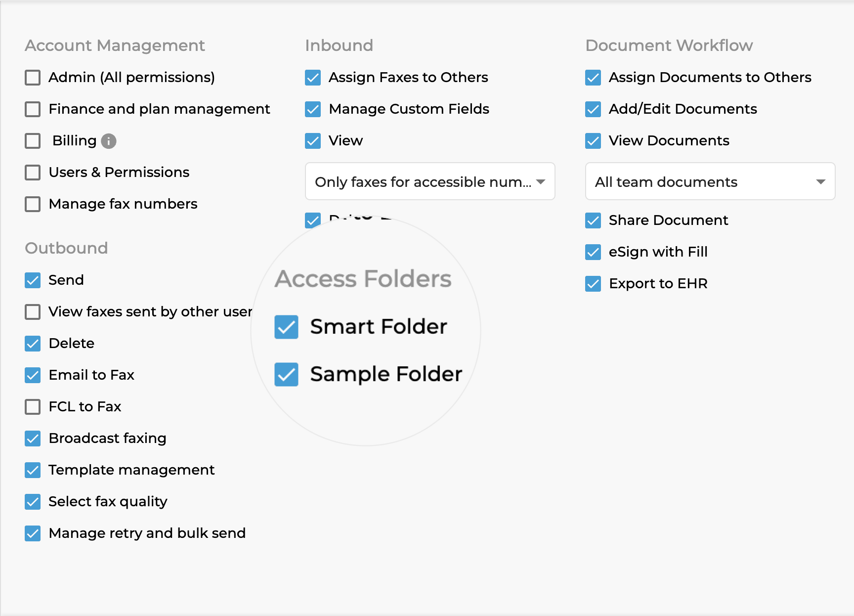Uncheck Export to EHR permission

pos(593,284)
